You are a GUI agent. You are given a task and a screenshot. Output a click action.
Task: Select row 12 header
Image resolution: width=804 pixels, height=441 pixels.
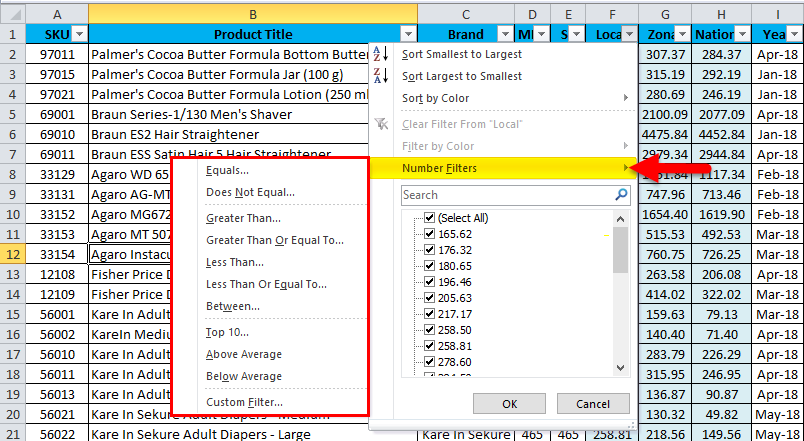(13, 254)
